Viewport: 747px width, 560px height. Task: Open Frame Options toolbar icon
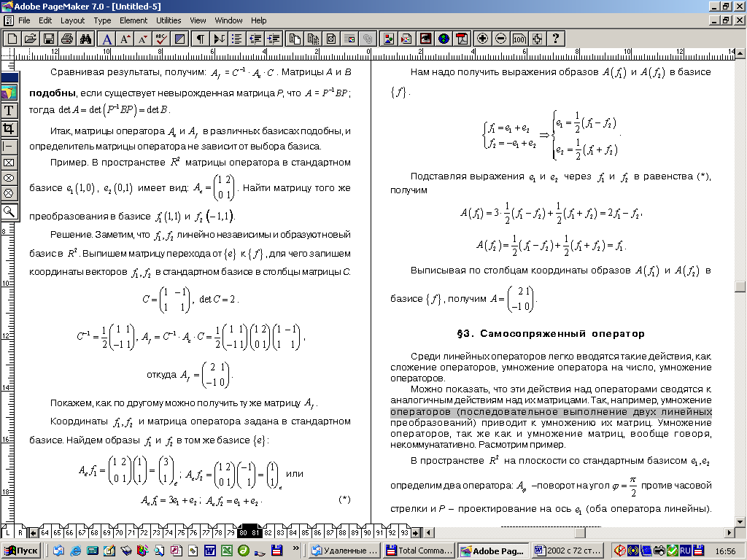point(331,39)
